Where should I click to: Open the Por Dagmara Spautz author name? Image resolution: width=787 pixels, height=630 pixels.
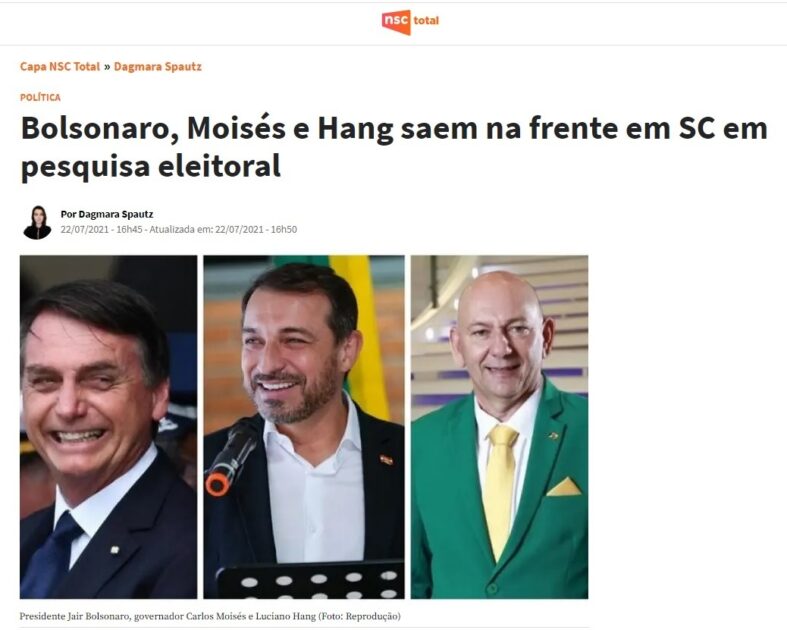click(x=107, y=214)
